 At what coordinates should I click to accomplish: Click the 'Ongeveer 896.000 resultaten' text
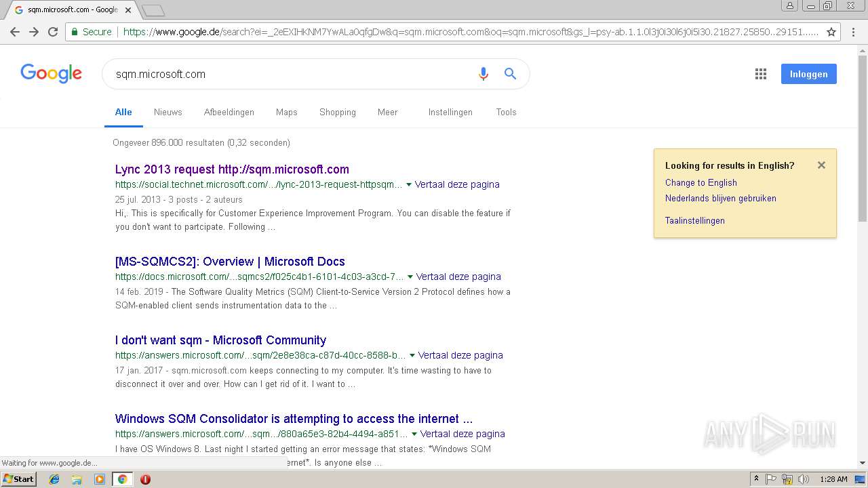tap(201, 143)
